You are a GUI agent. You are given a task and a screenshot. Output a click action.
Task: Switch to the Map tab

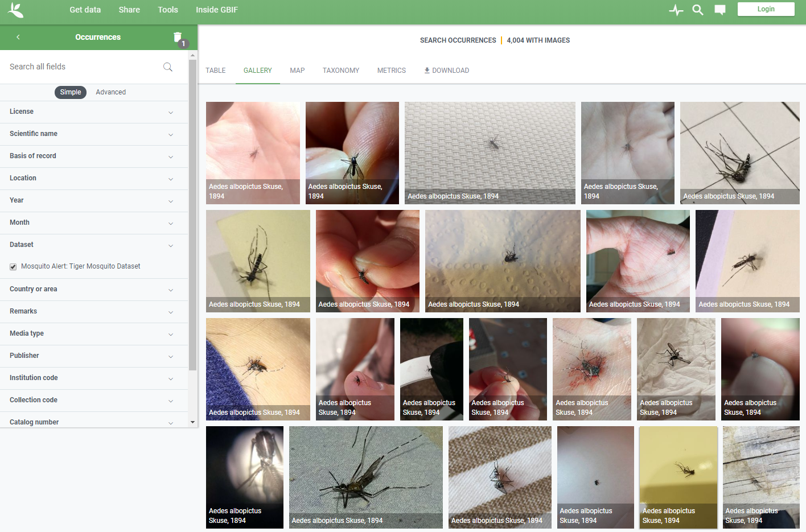[297, 71]
